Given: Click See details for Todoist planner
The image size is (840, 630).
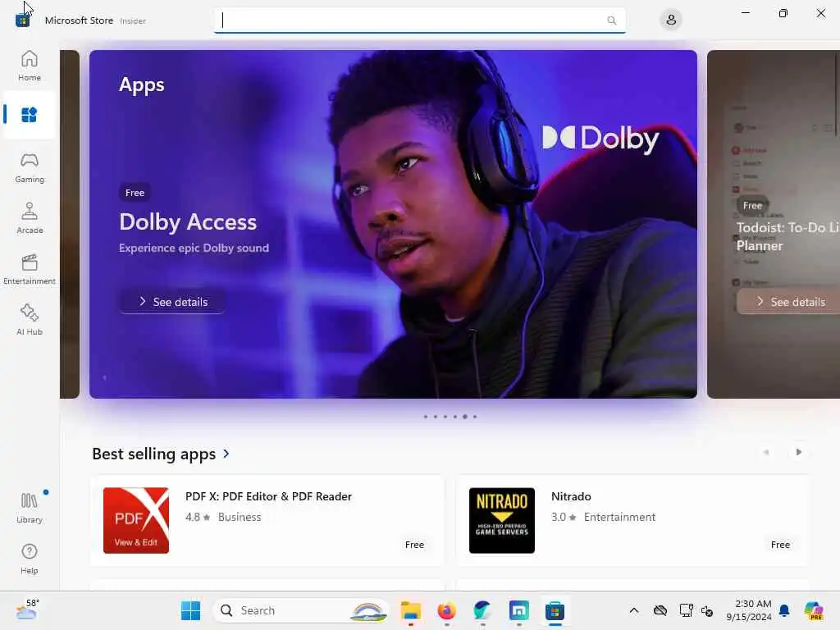Looking at the screenshot, I should tap(790, 302).
